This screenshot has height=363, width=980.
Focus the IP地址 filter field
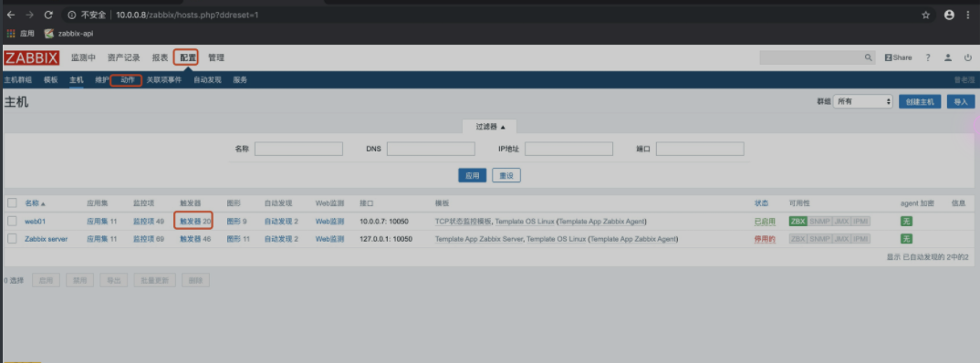coord(568,149)
